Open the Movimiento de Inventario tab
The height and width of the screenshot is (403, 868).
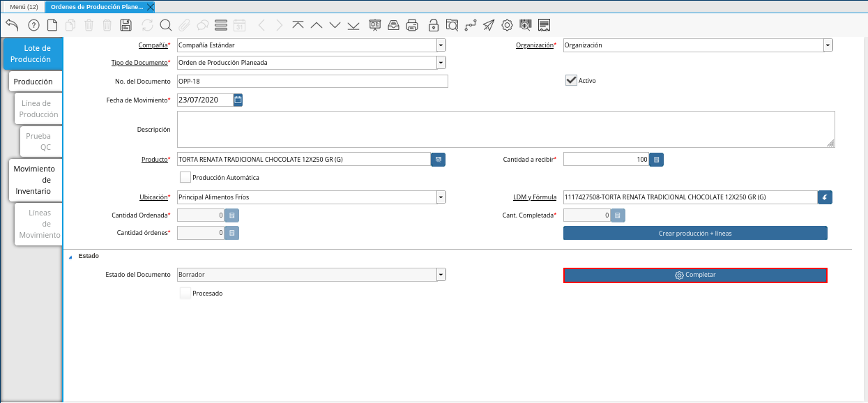coord(33,180)
